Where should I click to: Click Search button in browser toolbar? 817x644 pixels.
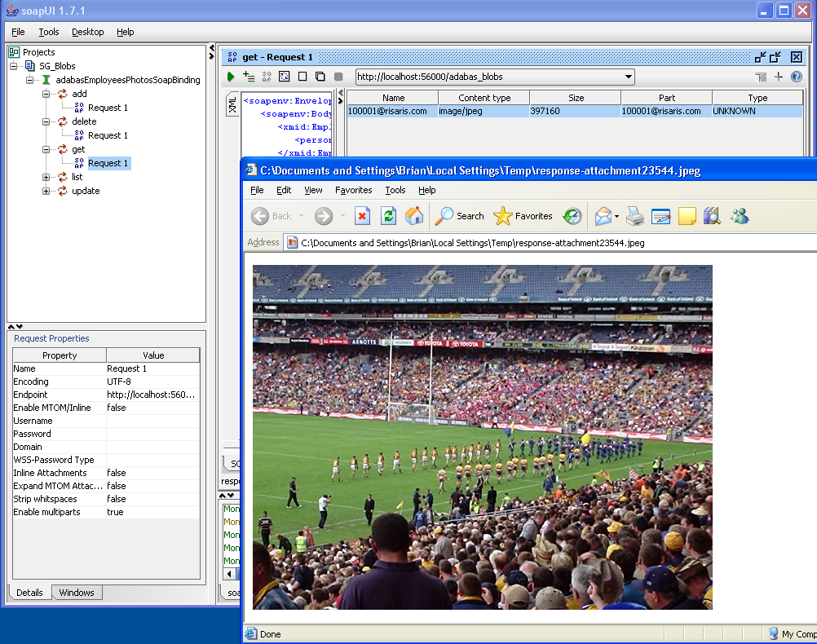(460, 216)
